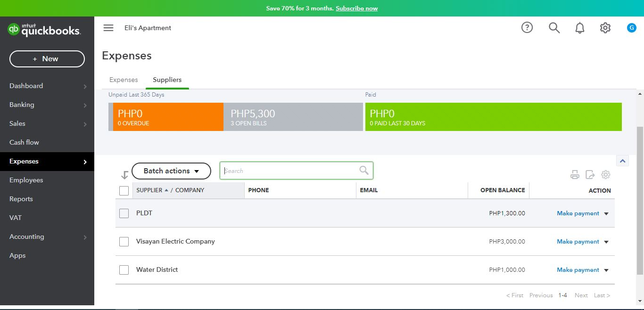Open the user profile avatar G

[x=632, y=28]
